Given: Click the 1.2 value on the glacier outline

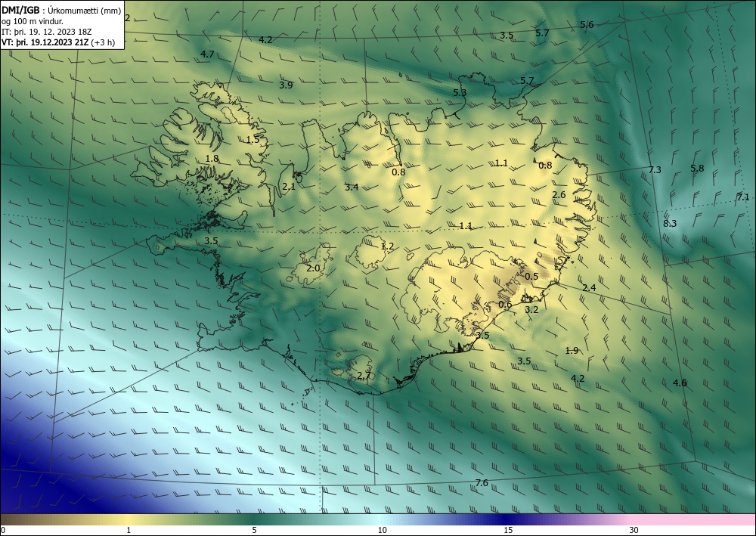Looking at the screenshot, I should pos(387,246).
